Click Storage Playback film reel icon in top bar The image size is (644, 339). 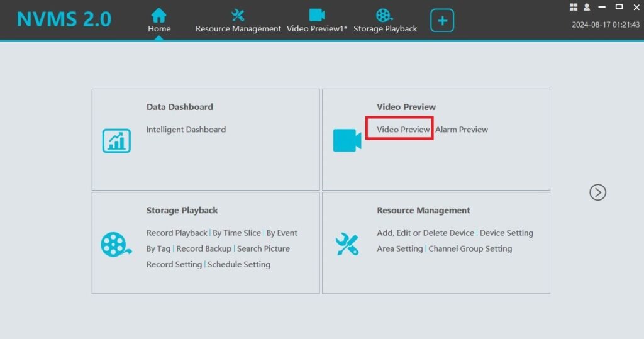coord(384,15)
